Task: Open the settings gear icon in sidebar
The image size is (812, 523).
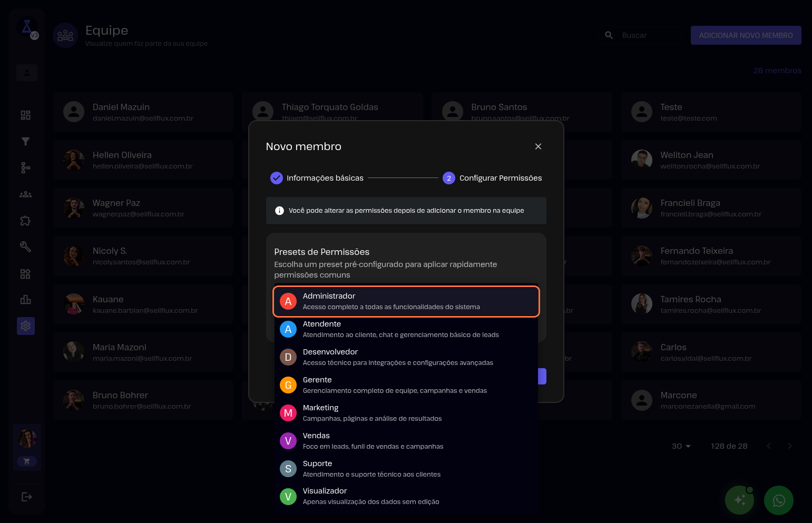Action: [25, 326]
